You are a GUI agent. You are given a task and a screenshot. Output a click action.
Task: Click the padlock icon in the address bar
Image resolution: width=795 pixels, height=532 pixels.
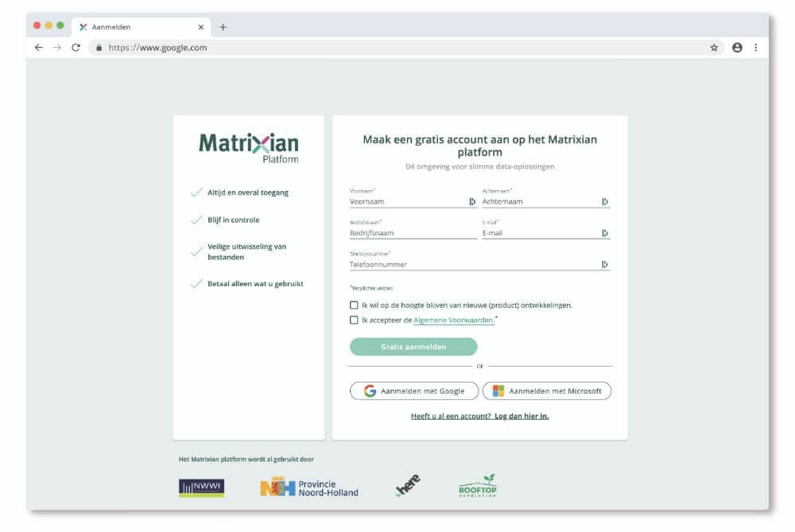point(99,48)
